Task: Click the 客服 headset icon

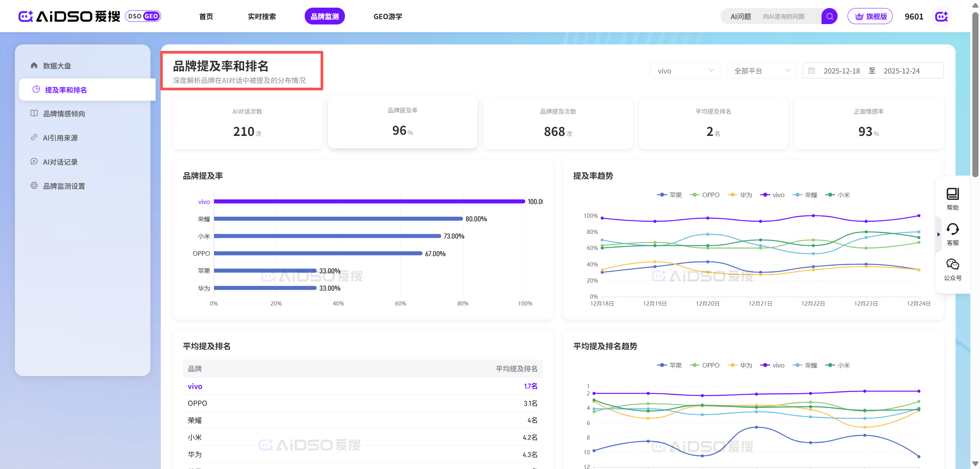Action: coord(952,229)
